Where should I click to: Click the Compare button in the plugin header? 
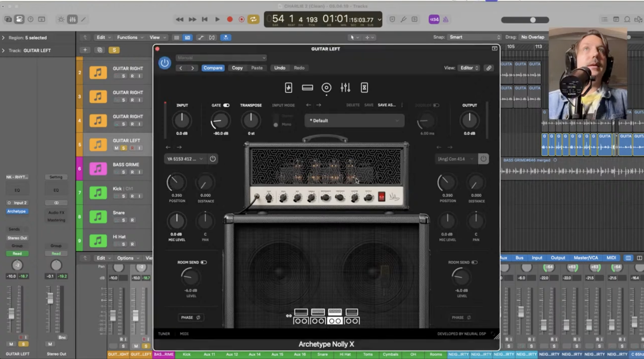[x=213, y=68]
